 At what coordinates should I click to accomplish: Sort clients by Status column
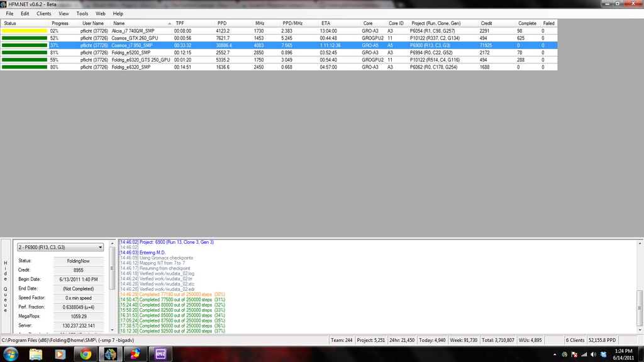pyautogui.click(x=25, y=23)
